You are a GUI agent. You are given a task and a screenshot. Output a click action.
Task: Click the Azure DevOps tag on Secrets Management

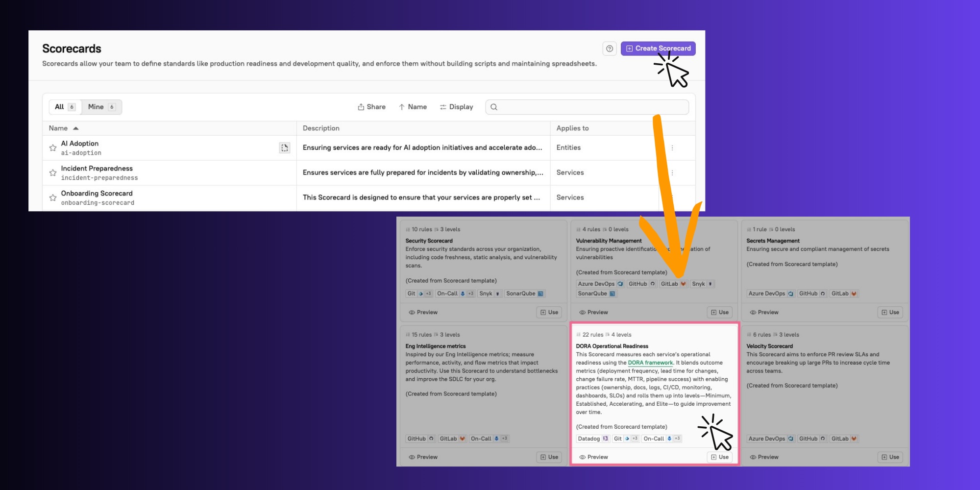pyautogui.click(x=771, y=294)
